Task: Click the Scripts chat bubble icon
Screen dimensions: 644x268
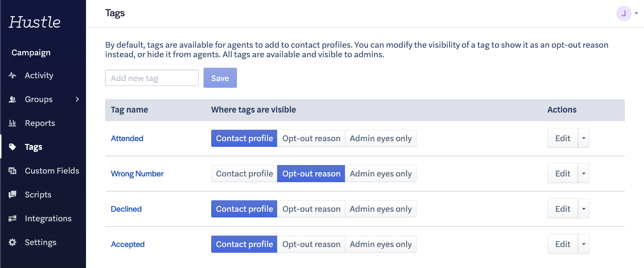Action: [12, 195]
